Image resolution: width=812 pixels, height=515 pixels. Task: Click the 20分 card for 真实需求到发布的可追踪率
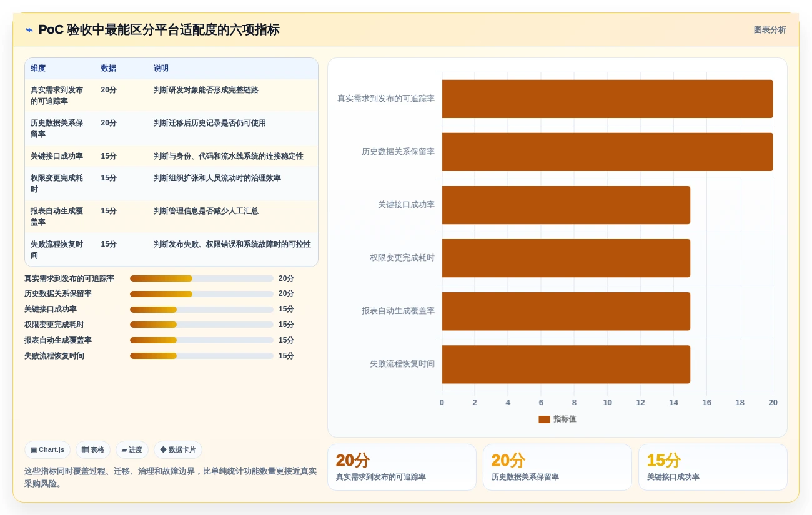tap(402, 467)
